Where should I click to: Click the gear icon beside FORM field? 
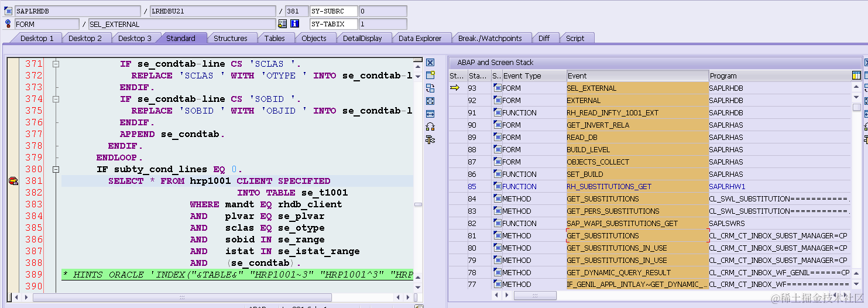(x=8, y=24)
